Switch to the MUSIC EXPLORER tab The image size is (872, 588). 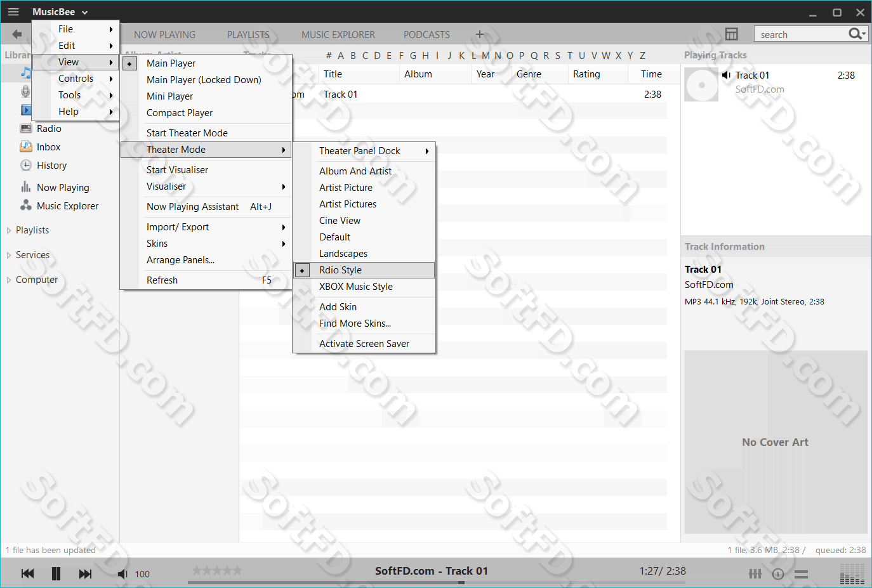click(338, 35)
